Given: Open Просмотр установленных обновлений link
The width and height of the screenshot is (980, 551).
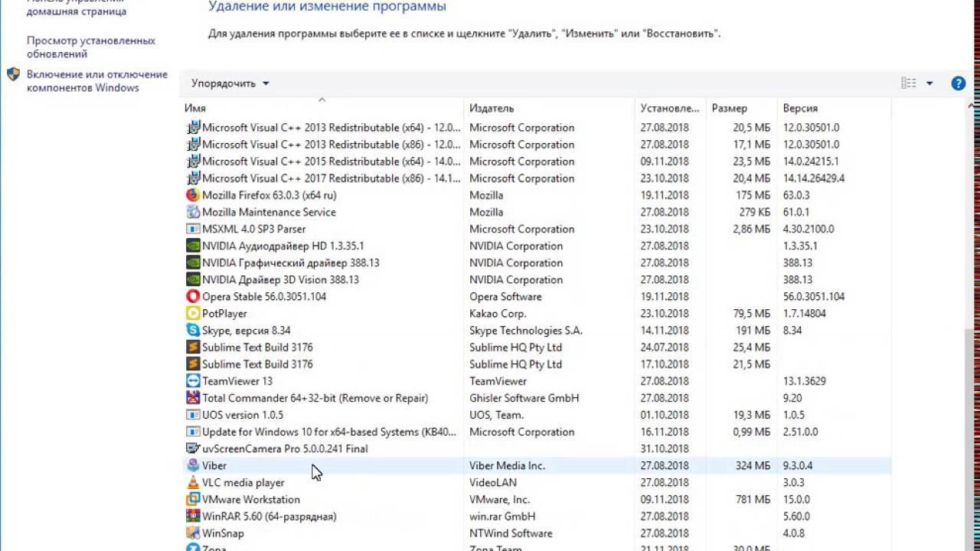Looking at the screenshot, I should [x=90, y=47].
